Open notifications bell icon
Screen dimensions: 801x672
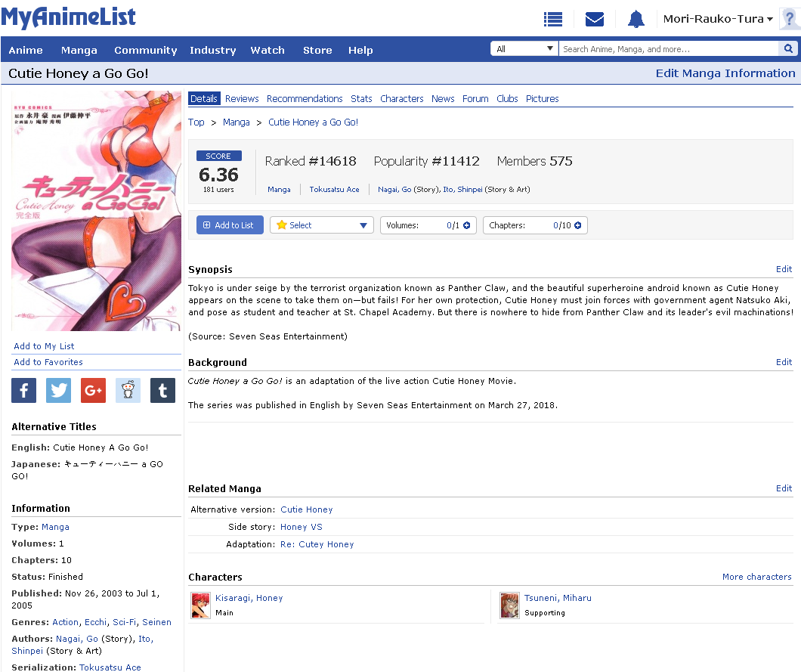636,20
